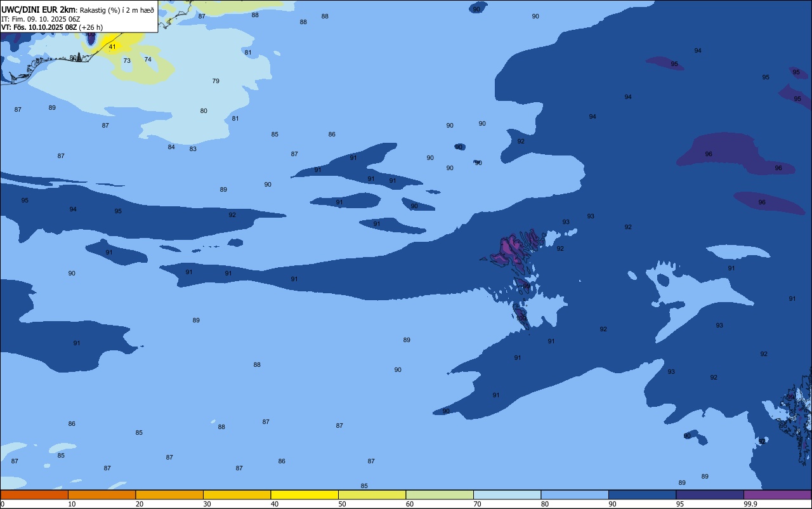Image resolution: width=812 pixels, height=509 pixels.
Task: Click the '60' label on the color scale
Action: [x=410, y=504]
